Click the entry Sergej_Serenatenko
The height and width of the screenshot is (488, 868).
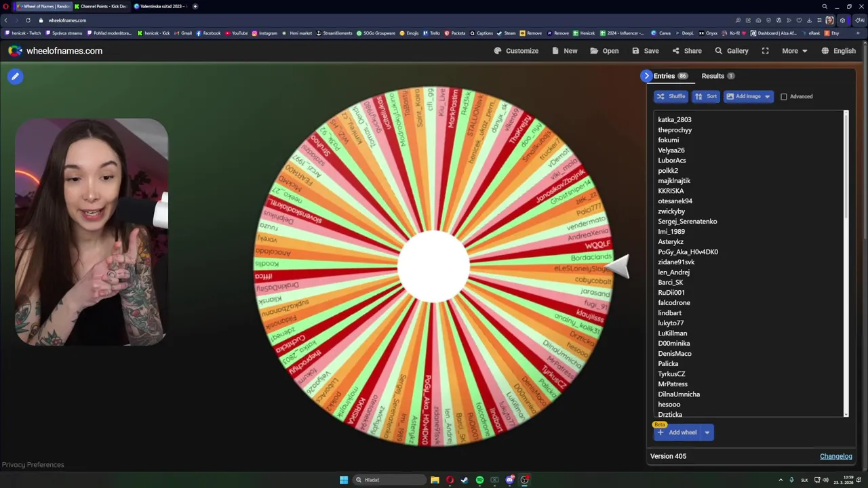coord(687,222)
